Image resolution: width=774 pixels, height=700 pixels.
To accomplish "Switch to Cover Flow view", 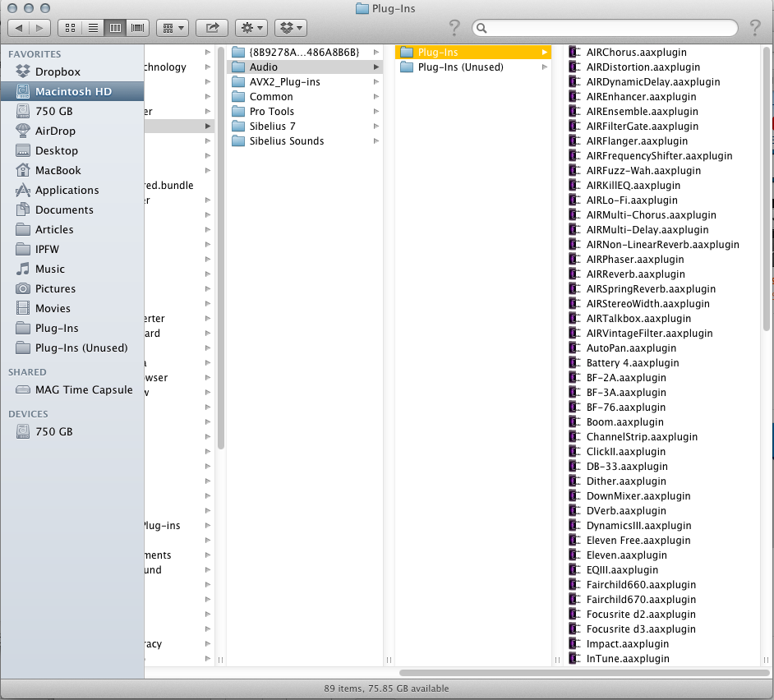I will (137, 27).
